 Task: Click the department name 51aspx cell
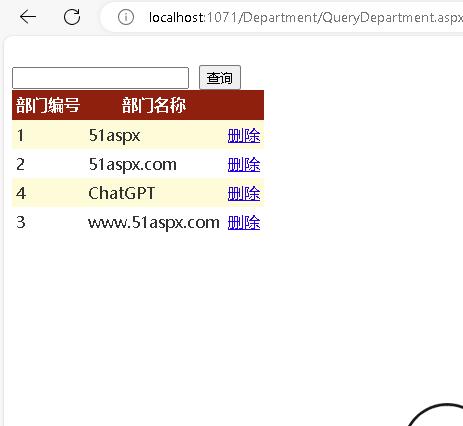click(x=114, y=136)
